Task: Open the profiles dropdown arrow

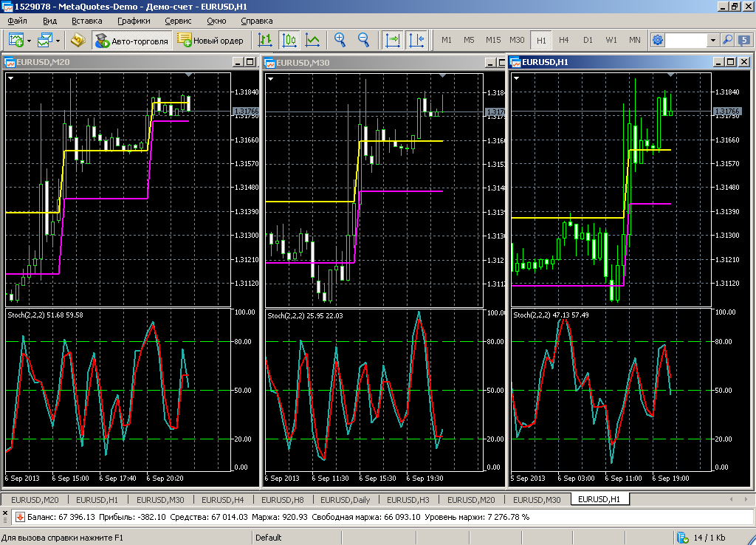Action: pyautogui.click(x=58, y=40)
